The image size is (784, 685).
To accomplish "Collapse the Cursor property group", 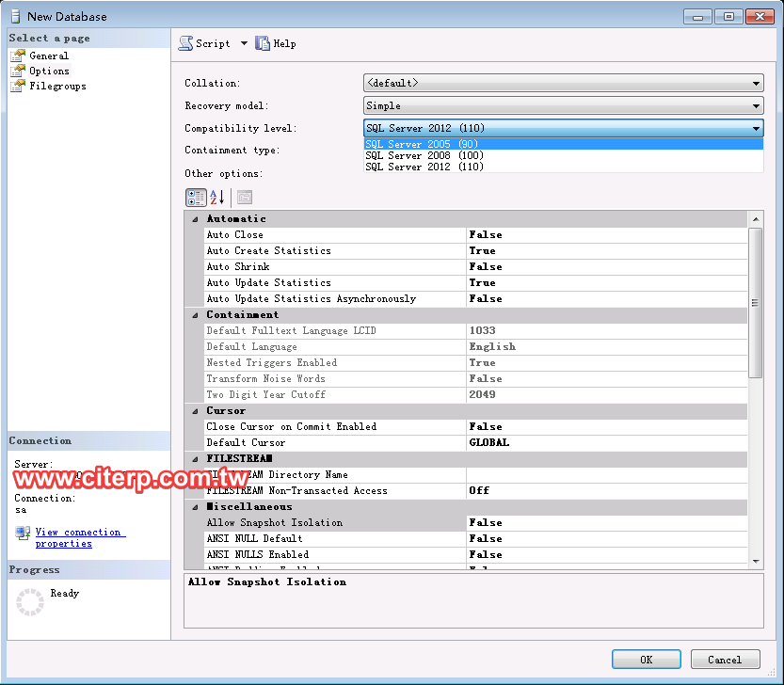I will click(x=195, y=411).
